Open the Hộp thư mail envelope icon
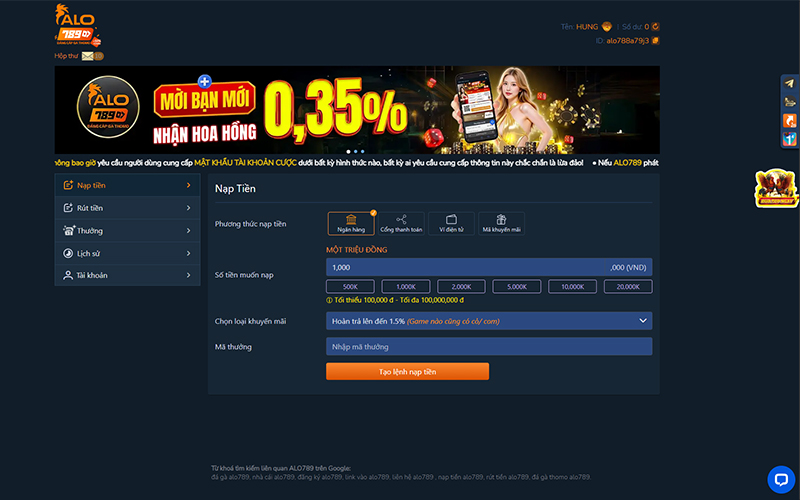Image resolution: width=800 pixels, height=500 pixels. 88,56
